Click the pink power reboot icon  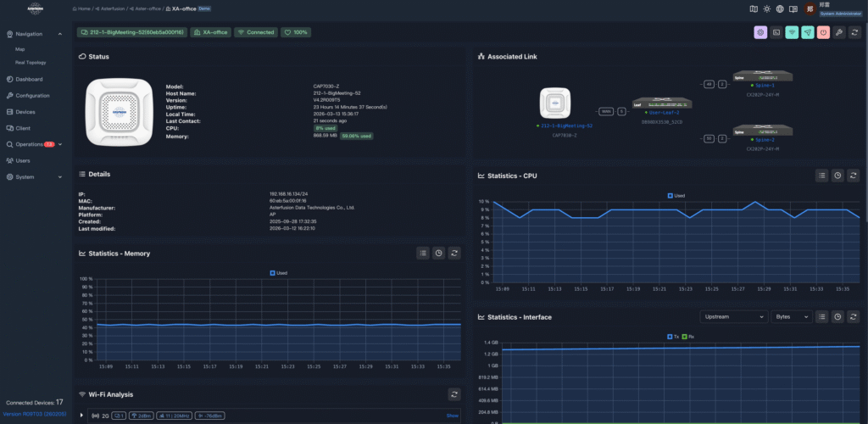point(823,32)
